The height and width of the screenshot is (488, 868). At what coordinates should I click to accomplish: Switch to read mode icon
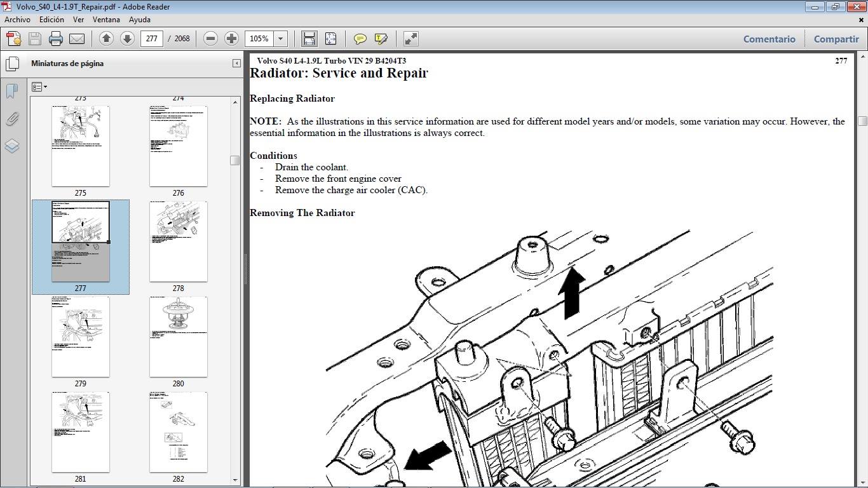411,39
